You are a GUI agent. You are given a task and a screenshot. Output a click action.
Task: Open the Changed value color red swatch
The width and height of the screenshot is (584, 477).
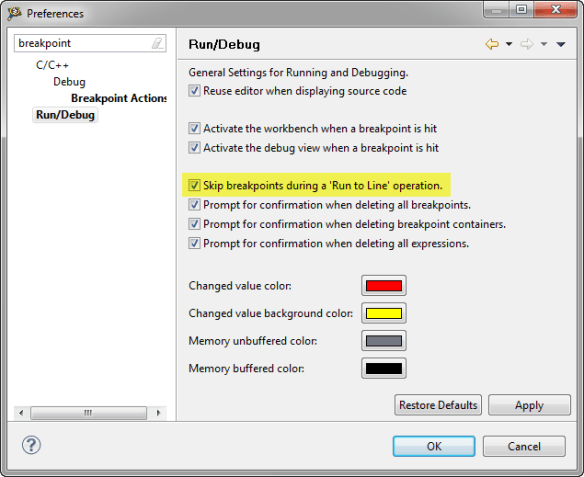point(384,286)
